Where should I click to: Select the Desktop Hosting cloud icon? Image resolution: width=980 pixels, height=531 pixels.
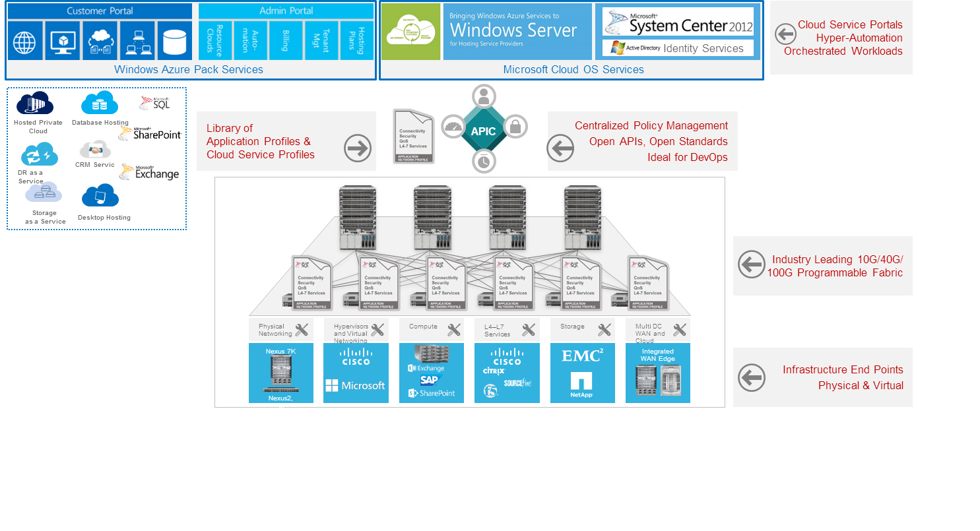point(100,196)
